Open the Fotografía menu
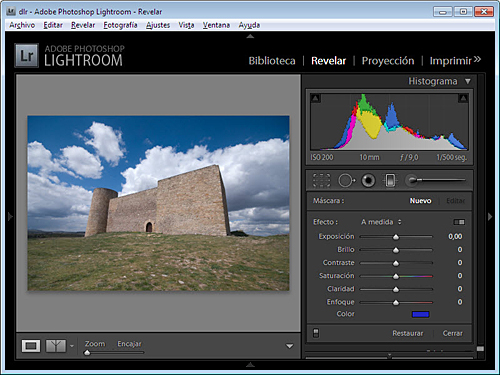 click(120, 25)
